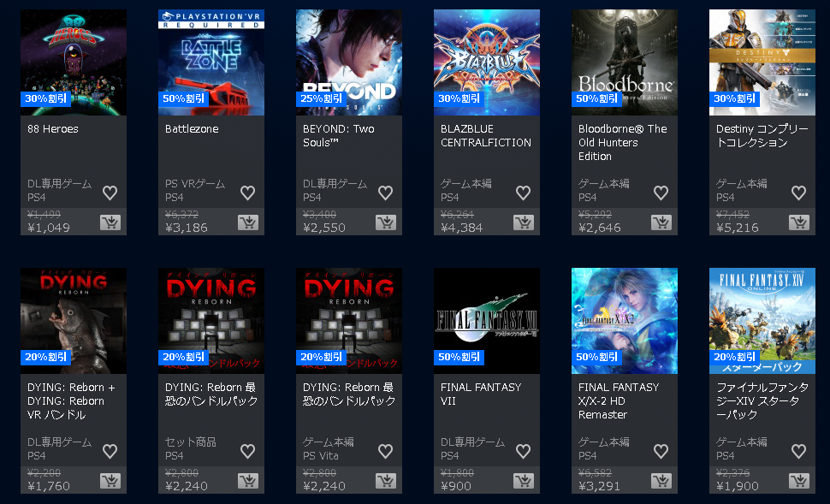Toggle wishlist heart for BEYOND: Two Souls
This screenshot has width=830, height=504.
point(385,193)
